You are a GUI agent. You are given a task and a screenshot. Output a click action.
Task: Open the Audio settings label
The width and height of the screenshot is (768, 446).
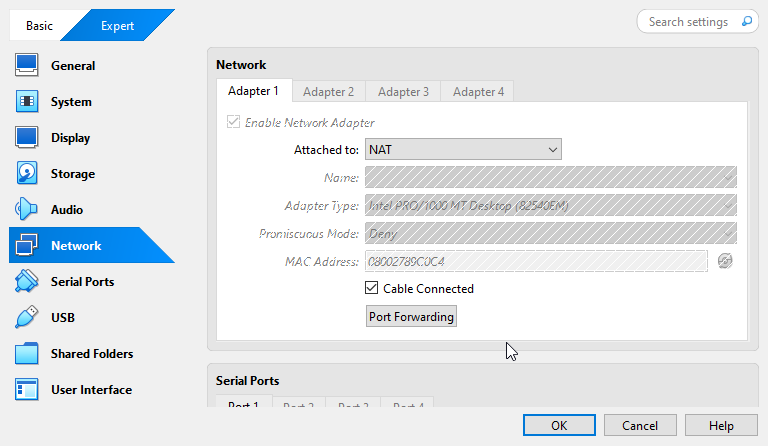(67, 210)
